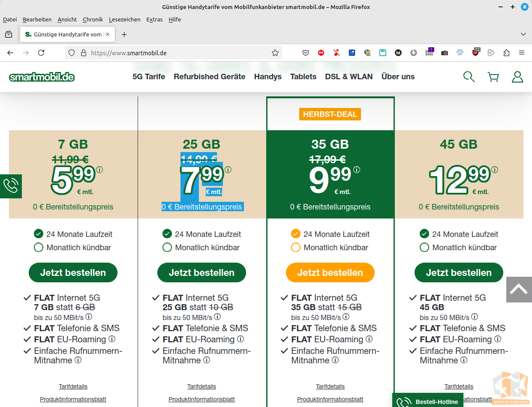Open Tarifdetails link of 45 GB plan

click(459, 386)
